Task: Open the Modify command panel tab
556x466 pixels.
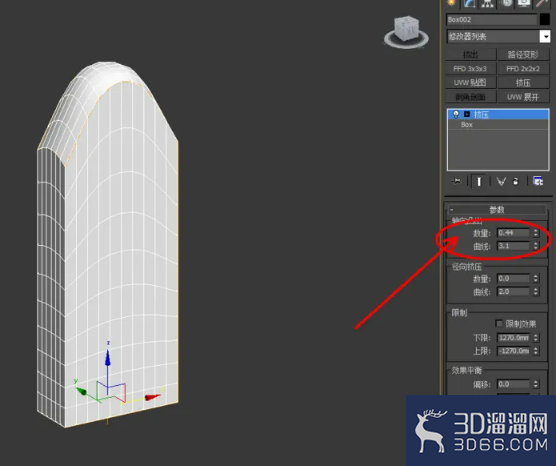Action: [469, 3]
